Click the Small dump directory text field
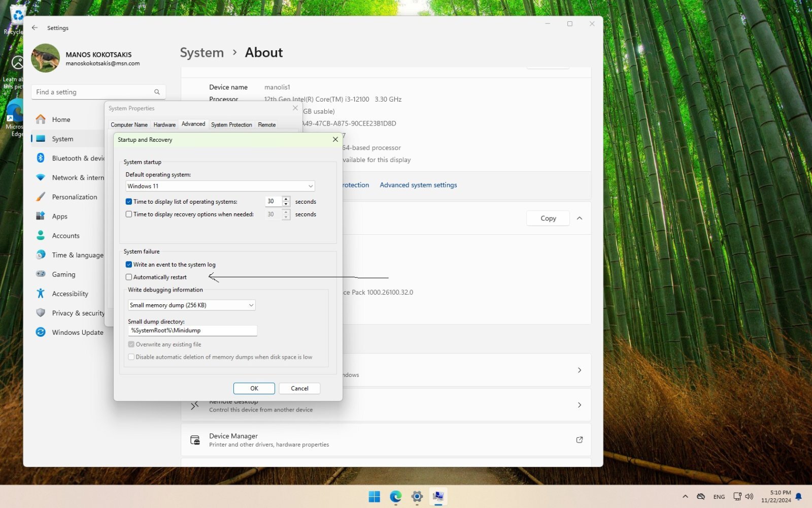The width and height of the screenshot is (812, 508). click(x=192, y=331)
